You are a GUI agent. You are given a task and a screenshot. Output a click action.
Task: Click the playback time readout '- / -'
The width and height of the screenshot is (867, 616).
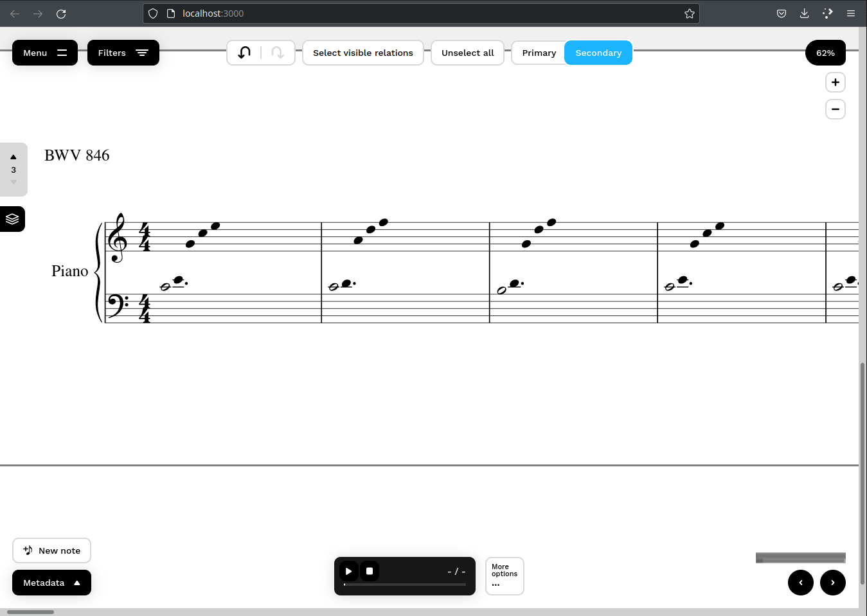point(456,571)
